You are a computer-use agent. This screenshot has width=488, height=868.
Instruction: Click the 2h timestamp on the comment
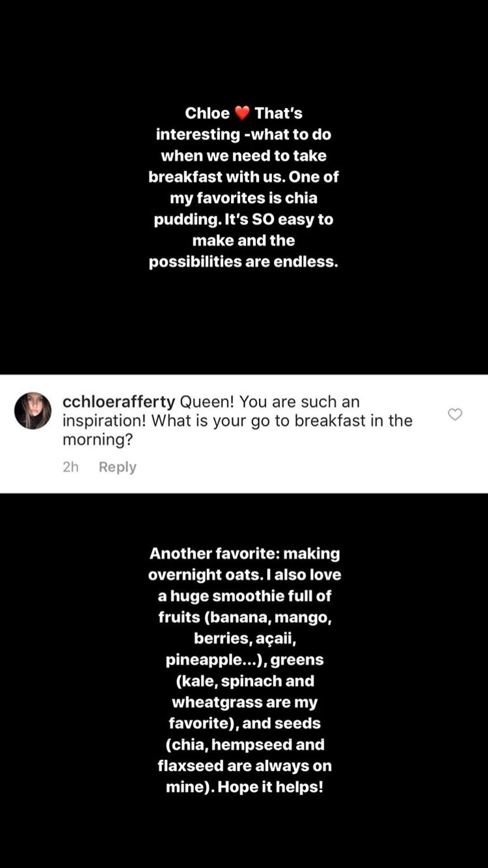(70, 467)
